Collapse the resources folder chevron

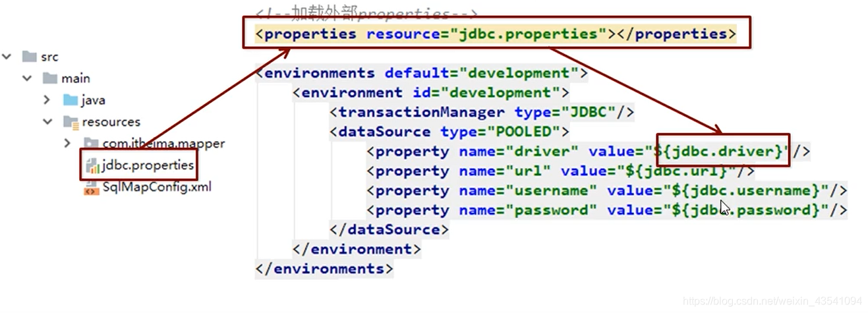click(47, 122)
